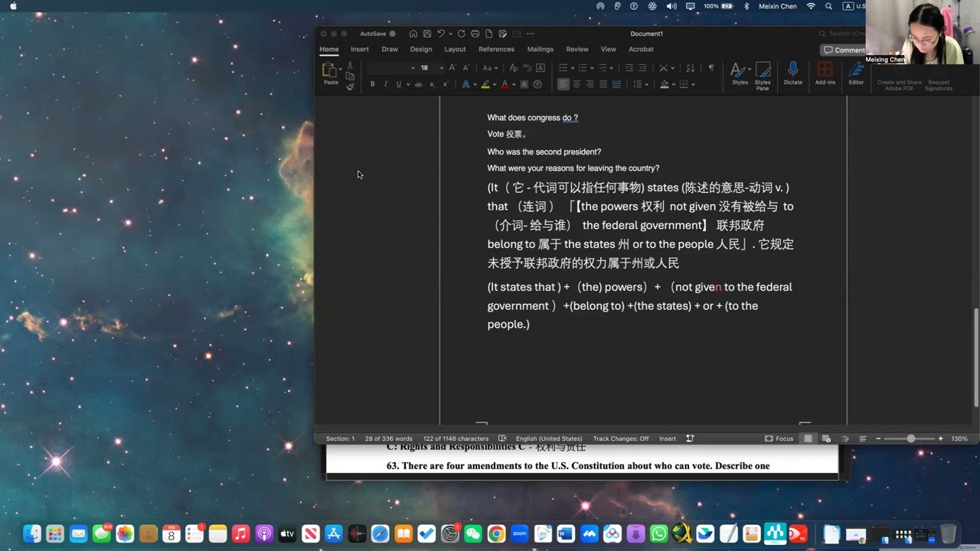This screenshot has width=980, height=551.
Task: Click the Decrease Indent icon
Action: click(629, 67)
